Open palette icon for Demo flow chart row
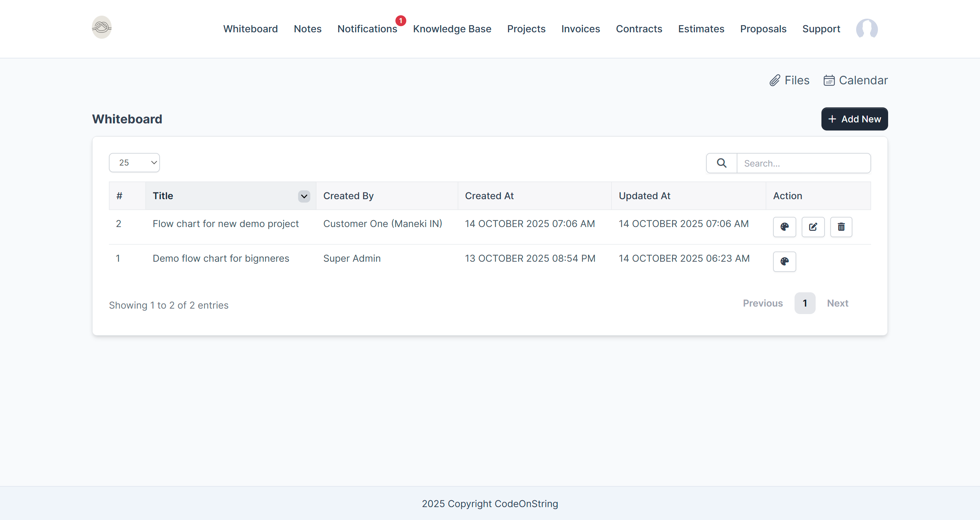Image resolution: width=980 pixels, height=520 pixels. (x=784, y=261)
